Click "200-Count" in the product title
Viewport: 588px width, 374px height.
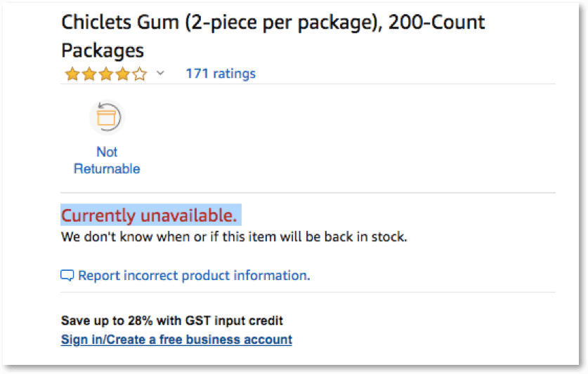[438, 22]
